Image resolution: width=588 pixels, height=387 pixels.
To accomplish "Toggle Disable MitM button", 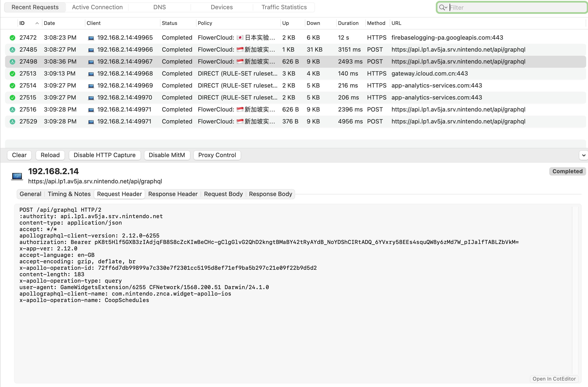I will point(167,155).
